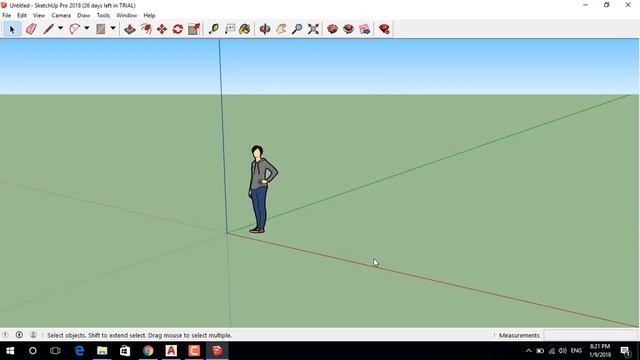Open the Action Center notifications icon
640x360 pixels.
(x=625, y=351)
